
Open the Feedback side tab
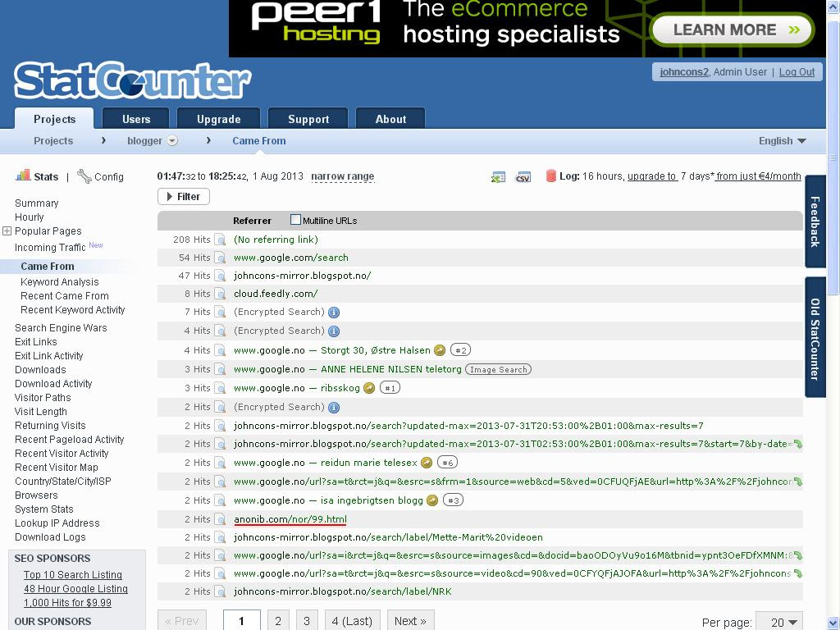click(x=815, y=221)
